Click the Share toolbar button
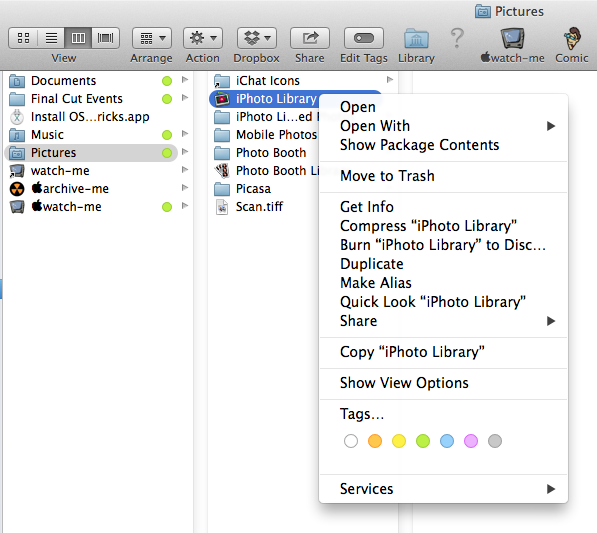Screen dimensions: 597x533 point(310,38)
